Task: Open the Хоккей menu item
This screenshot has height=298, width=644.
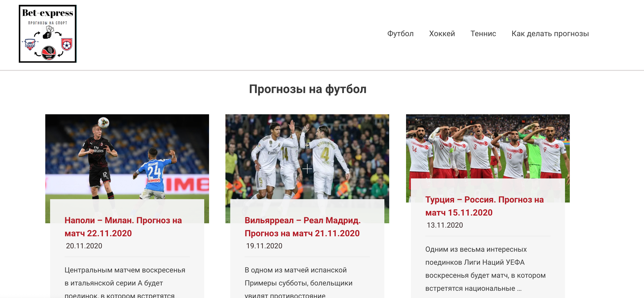Action: pos(442,33)
